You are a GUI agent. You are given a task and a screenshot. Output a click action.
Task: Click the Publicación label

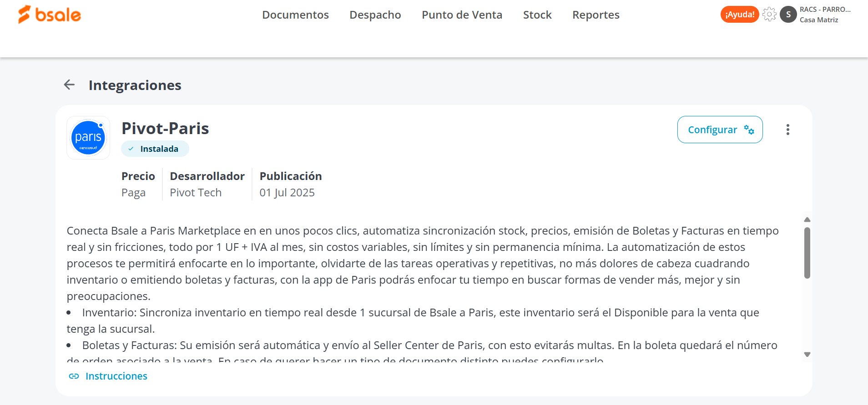pos(291,176)
